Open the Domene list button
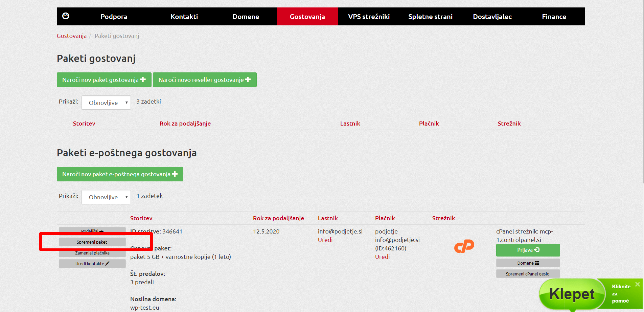The height and width of the screenshot is (312, 644). (x=528, y=263)
